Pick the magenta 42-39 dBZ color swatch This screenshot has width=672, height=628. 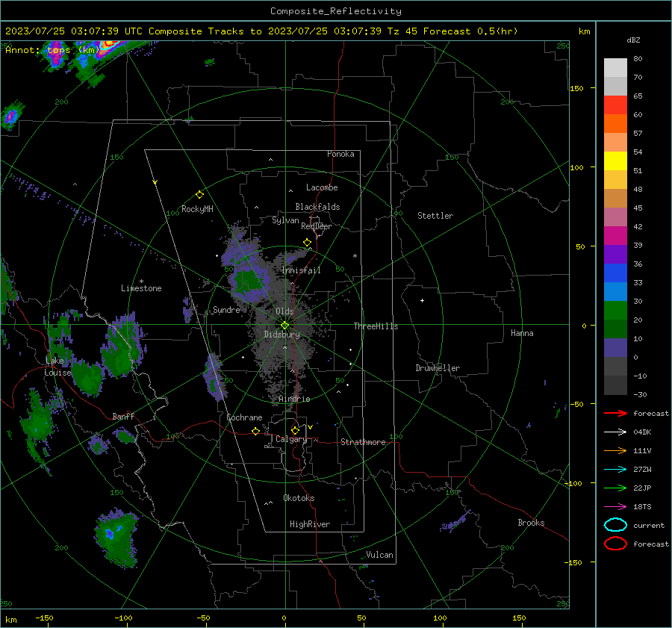point(615,235)
